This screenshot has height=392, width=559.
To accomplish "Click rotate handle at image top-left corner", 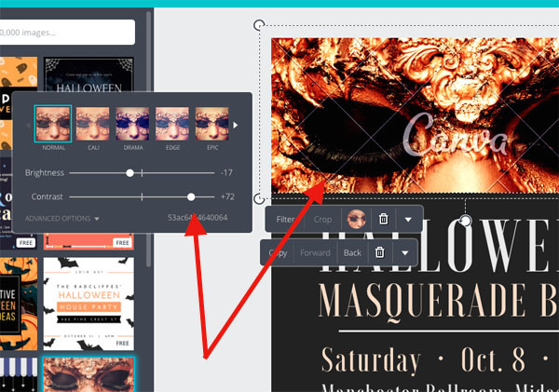I will 259,25.
